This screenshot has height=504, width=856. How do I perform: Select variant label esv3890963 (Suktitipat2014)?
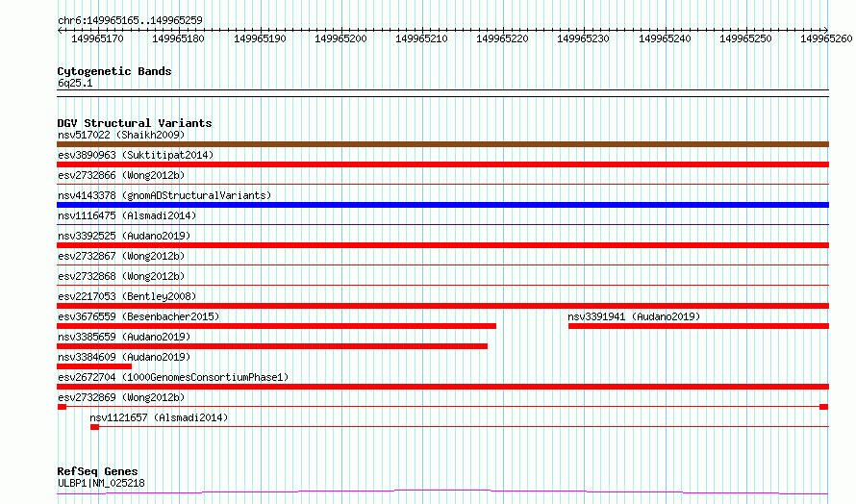pos(136,155)
